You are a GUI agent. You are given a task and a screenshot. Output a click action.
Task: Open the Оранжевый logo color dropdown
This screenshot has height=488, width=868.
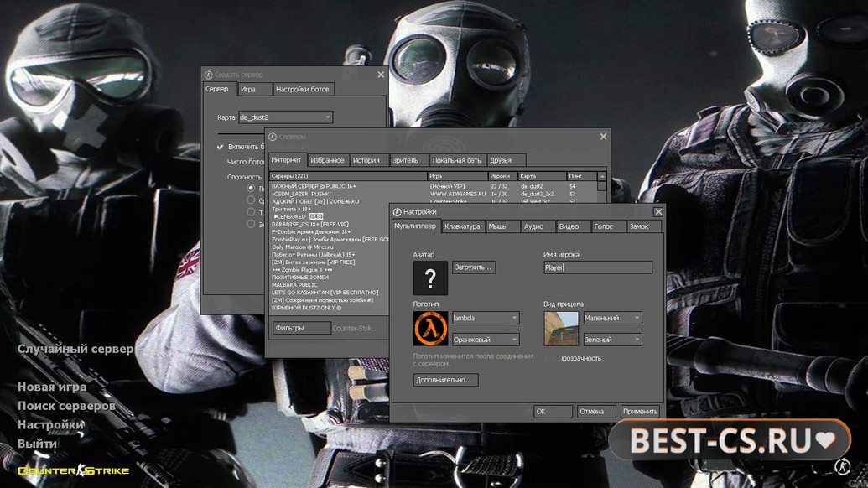click(486, 340)
